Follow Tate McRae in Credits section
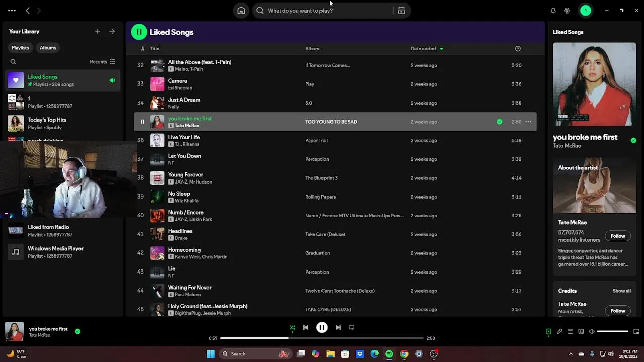Image resolution: width=644 pixels, height=362 pixels. (x=618, y=311)
